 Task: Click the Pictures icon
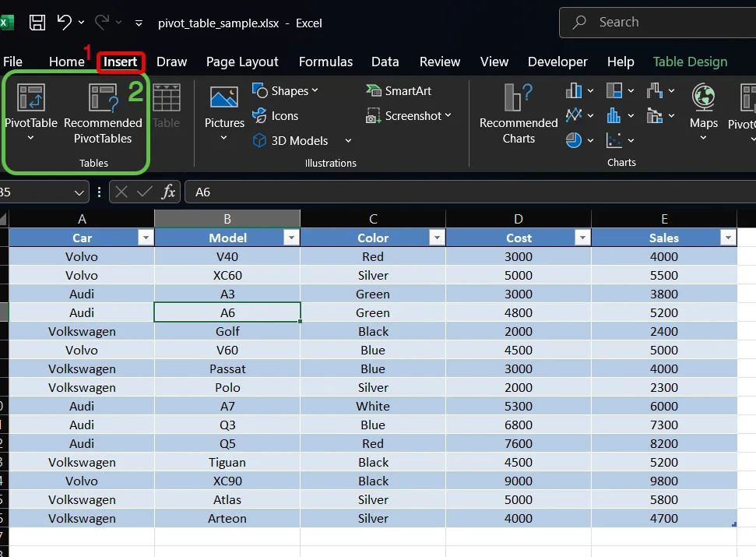click(x=224, y=97)
